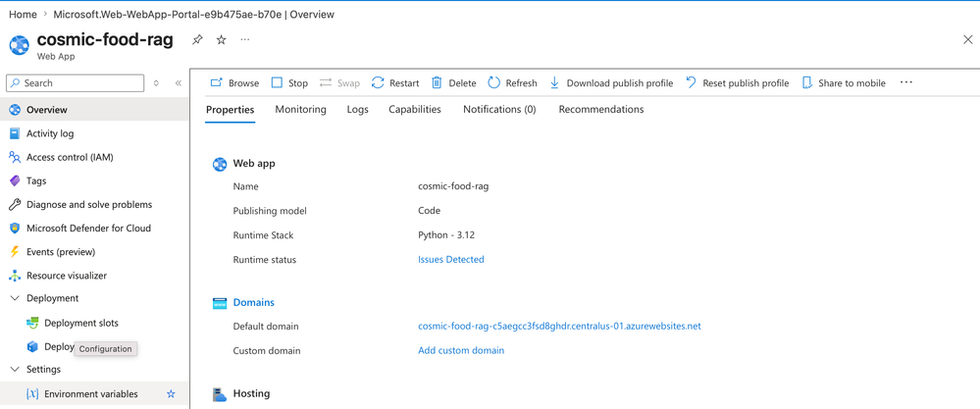Click the Browse toolbar icon

(x=216, y=83)
